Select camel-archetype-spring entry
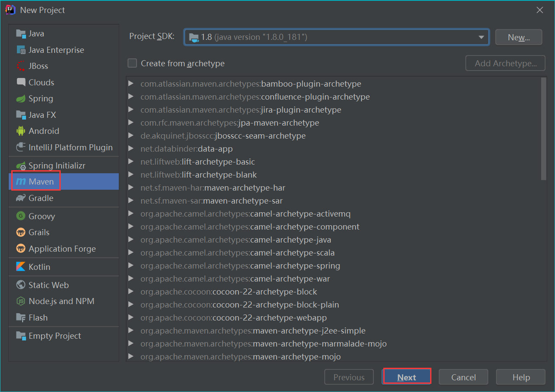 coord(240,266)
